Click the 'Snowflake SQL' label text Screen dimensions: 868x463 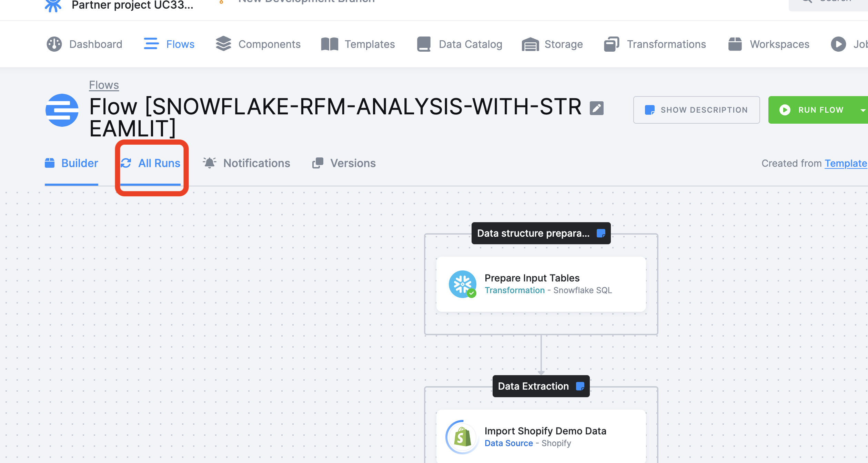[583, 290]
